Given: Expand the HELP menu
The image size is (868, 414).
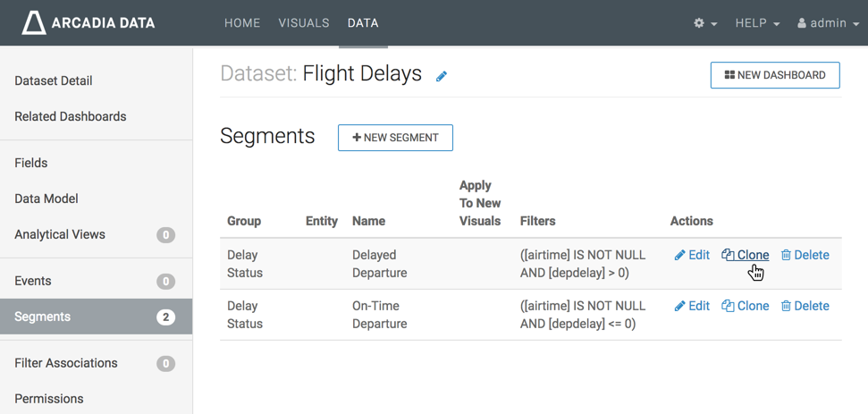Looking at the screenshot, I should click(x=757, y=23).
